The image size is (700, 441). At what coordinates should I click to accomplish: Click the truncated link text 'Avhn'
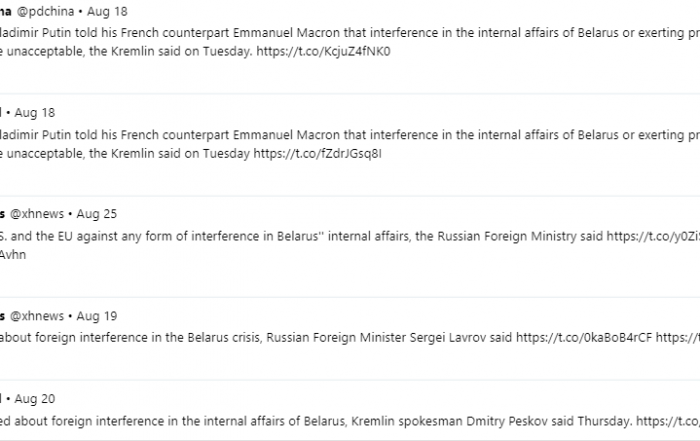[13, 255]
